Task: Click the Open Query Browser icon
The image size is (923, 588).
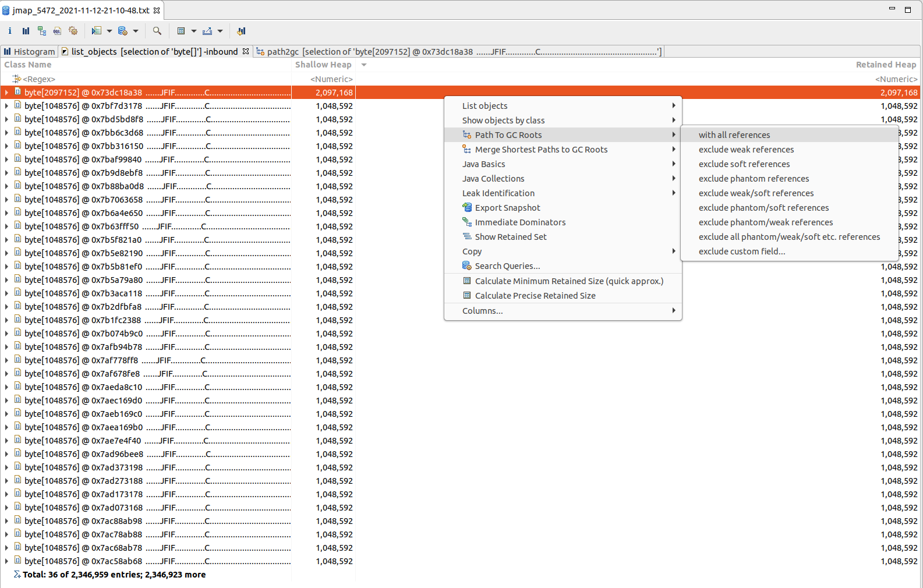Action: pyautogui.click(x=122, y=31)
